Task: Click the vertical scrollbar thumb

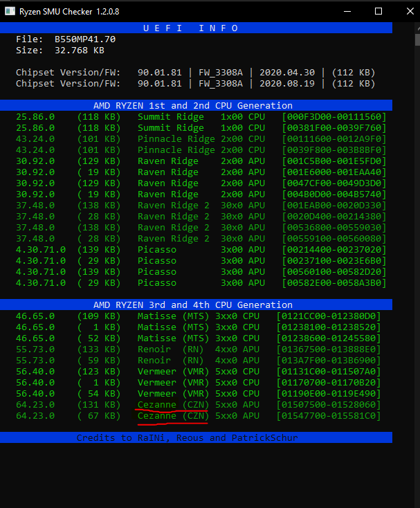Action: pyautogui.click(x=417, y=39)
